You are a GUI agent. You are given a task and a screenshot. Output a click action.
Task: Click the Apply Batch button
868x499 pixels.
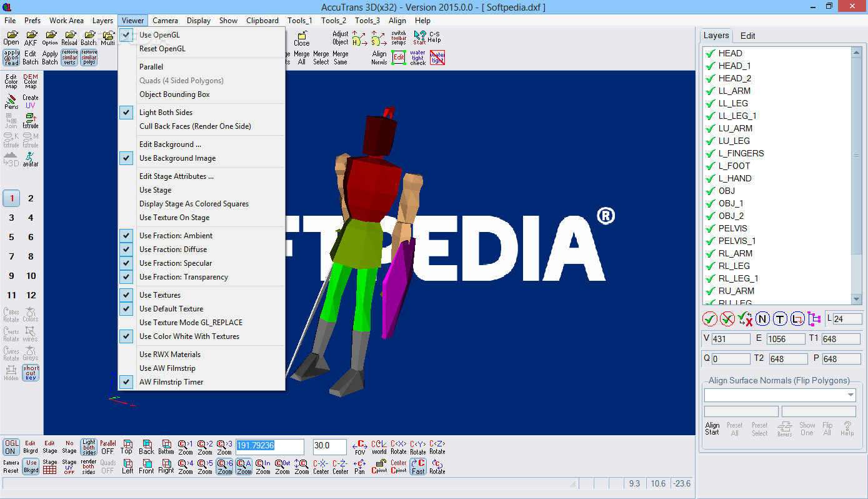point(50,58)
